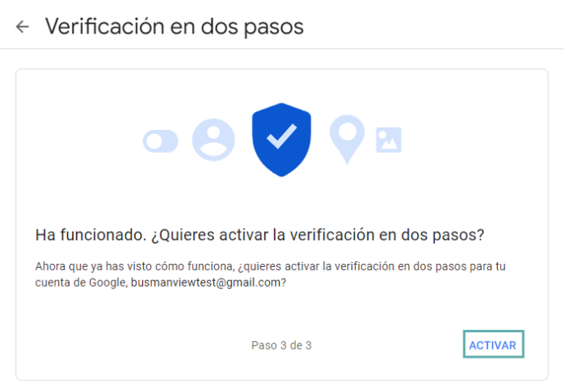This screenshot has width=564, height=392.
Task: Activate two-step verification with ACTIVAR button
Action: click(x=493, y=344)
